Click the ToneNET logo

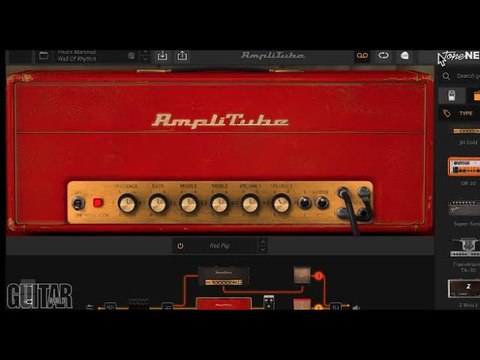point(462,56)
